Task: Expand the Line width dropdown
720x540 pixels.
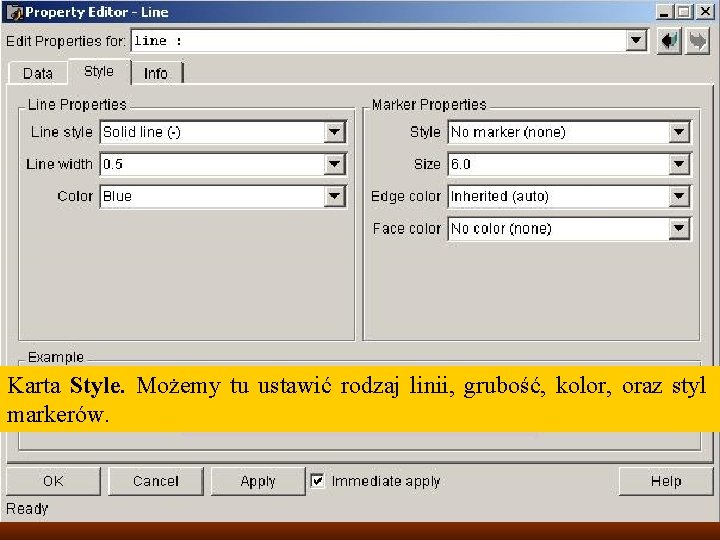Action: click(334, 164)
